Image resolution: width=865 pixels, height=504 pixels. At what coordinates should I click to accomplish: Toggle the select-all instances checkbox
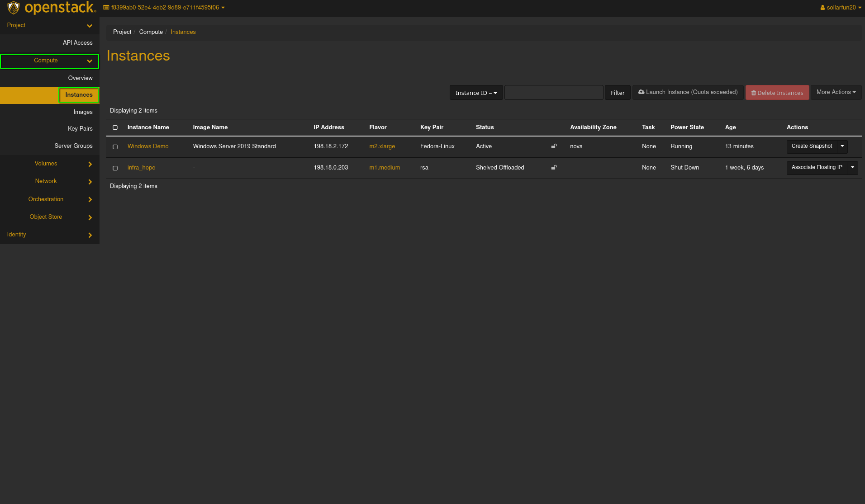coord(115,127)
